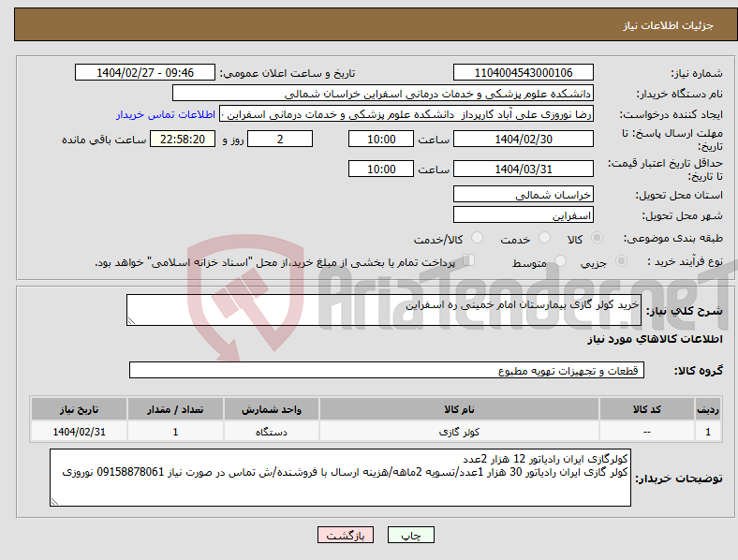Screen dimensions: 738x560
Task: Select the کالا radio button
Action: click(x=597, y=238)
